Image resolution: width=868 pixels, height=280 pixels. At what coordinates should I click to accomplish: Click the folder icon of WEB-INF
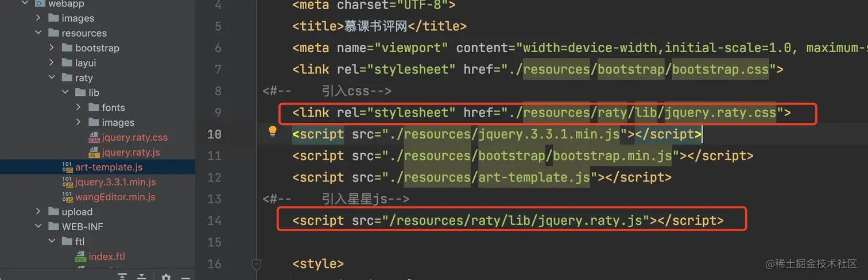pyautogui.click(x=53, y=227)
